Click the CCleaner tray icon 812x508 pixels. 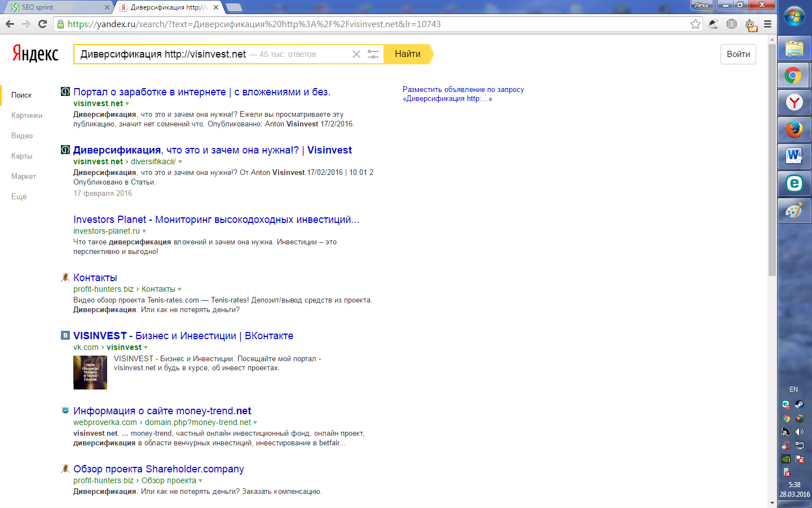pyautogui.click(x=786, y=445)
